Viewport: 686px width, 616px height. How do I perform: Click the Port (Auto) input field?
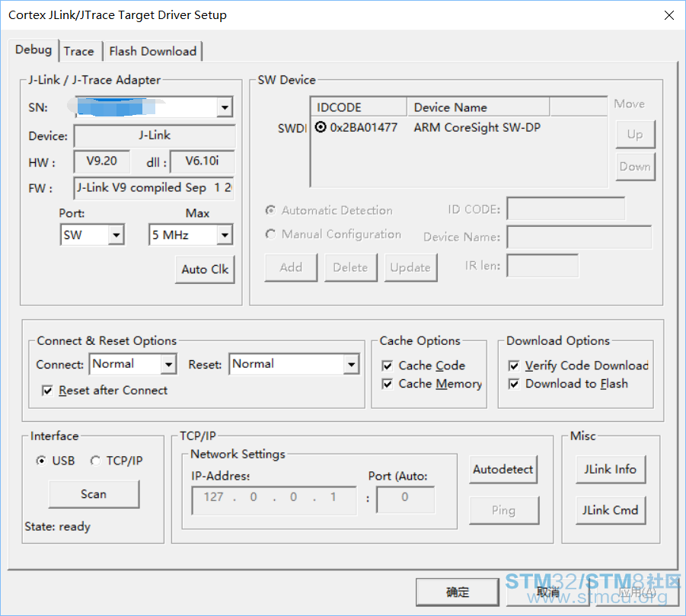click(406, 500)
